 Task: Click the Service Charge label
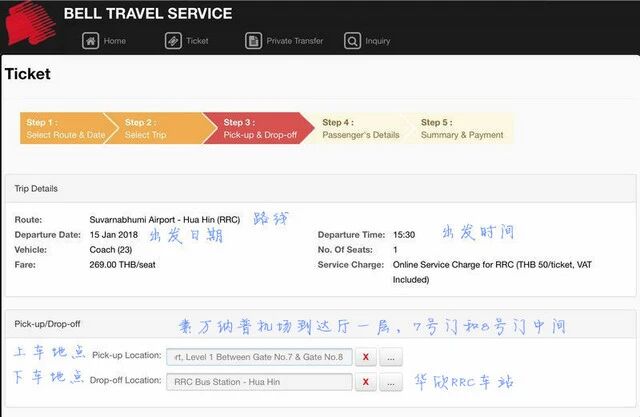[x=351, y=265]
